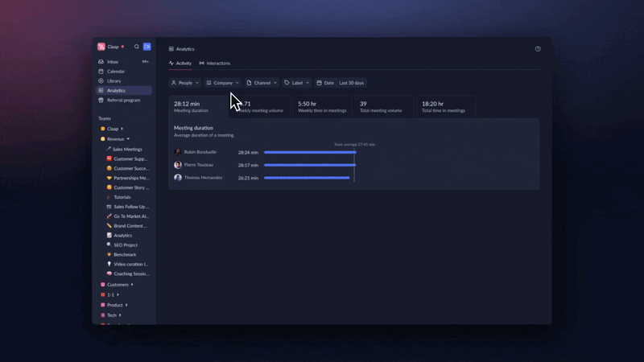
Task: Click the Sales Meetings channel icon
Action: click(x=109, y=149)
